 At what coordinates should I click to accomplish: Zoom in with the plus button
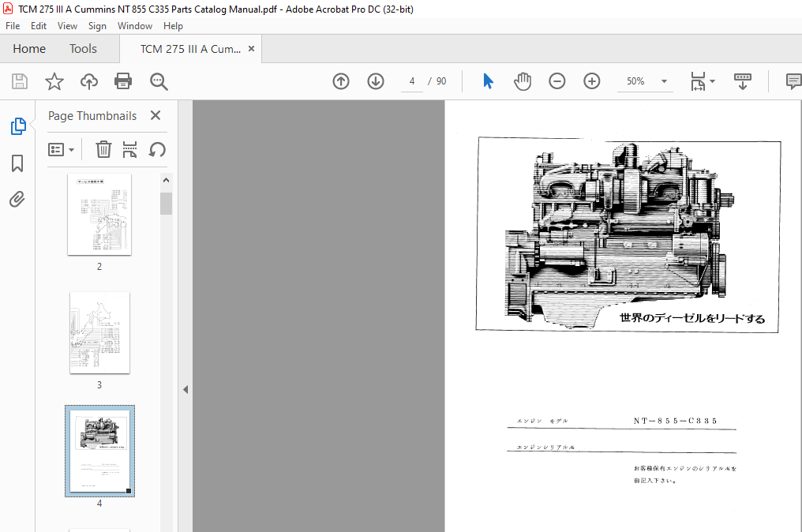tap(592, 81)
